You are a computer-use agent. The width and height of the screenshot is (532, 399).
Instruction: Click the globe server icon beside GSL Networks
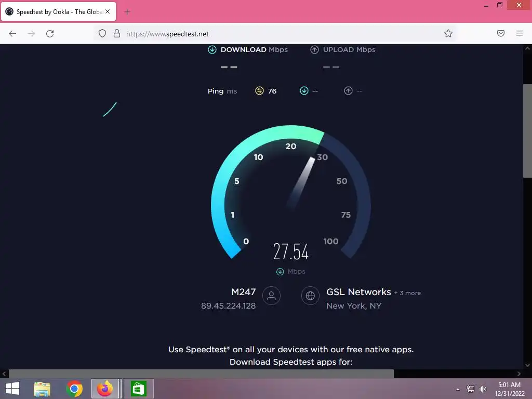coord(310,296)
